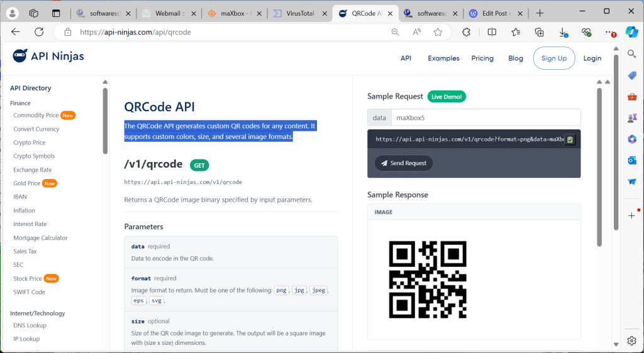Screen dimensions: 644x353
Task: Open the sidebar settings gear icon
Action: click(632, 340)
